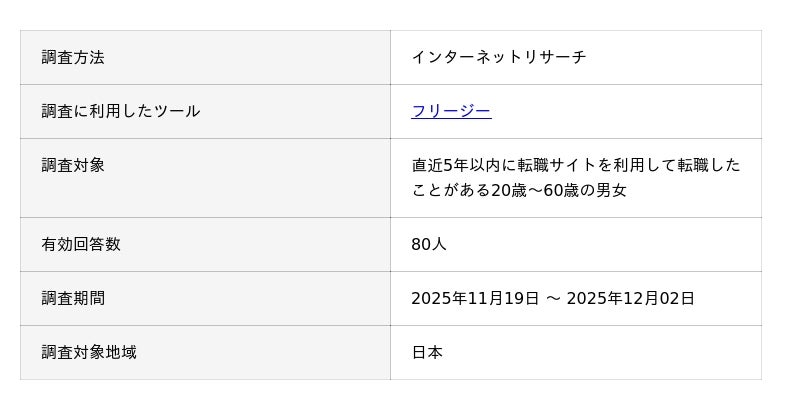Click the 調査期間 label cell

(73, 298)
